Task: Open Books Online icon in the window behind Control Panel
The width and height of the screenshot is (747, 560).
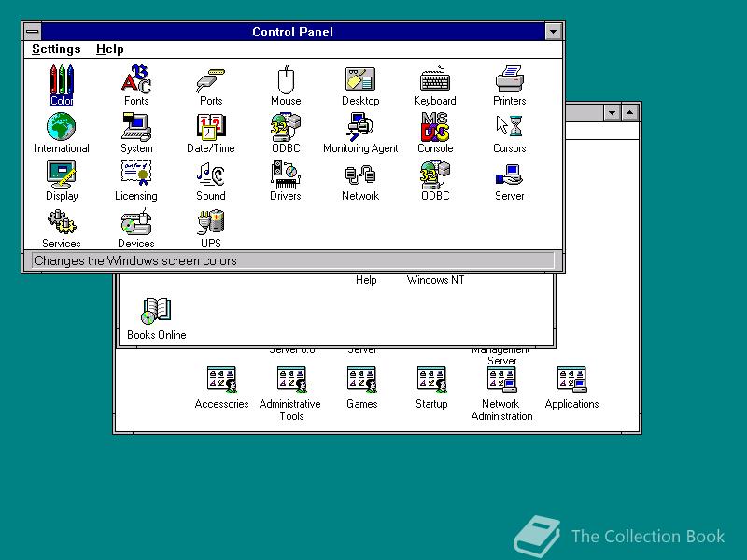Action: [x=156, y=318]
